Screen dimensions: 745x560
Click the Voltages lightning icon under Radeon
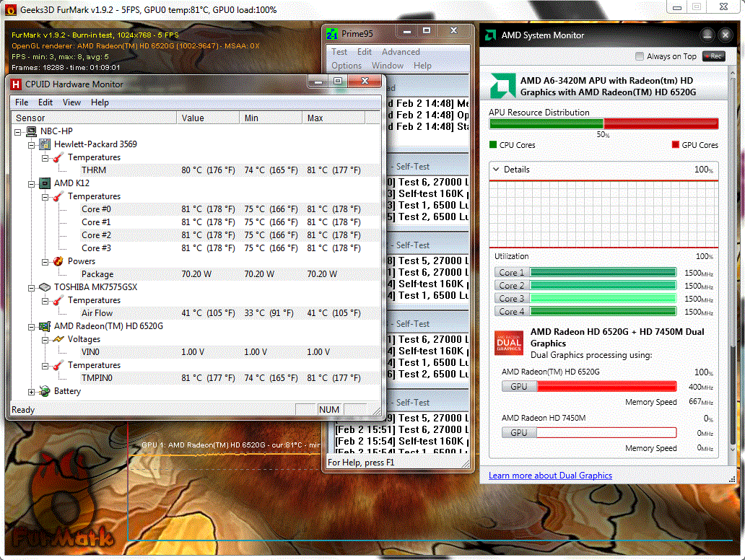click(58, 339)
